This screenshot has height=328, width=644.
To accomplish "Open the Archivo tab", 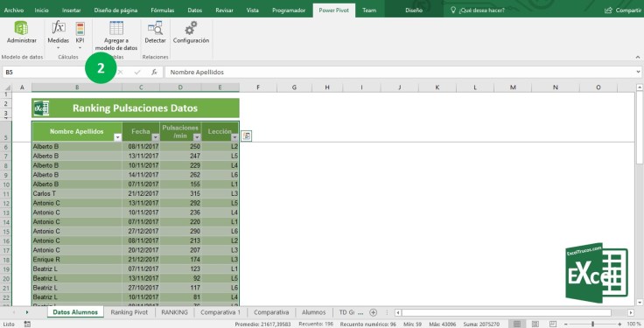I will 14,10.
